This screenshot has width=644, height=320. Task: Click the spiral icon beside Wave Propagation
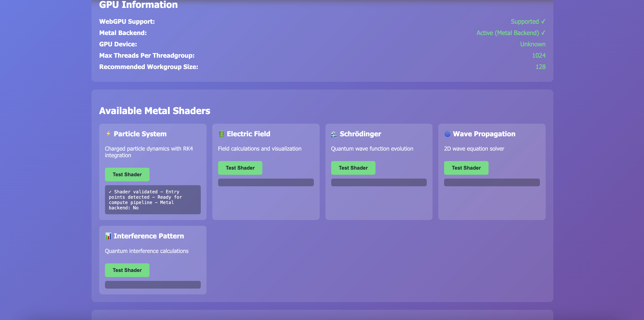447,134
